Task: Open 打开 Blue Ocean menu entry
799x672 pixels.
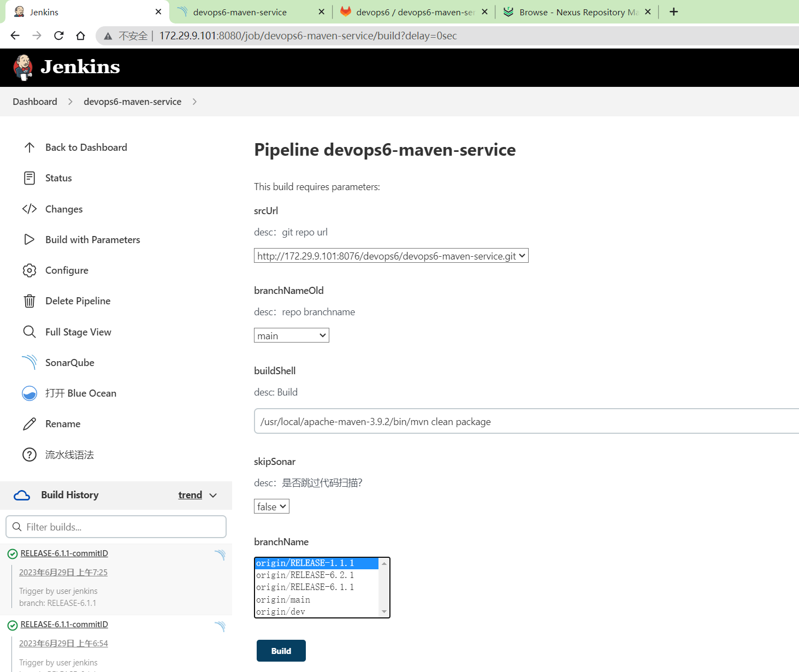Action: coord(81,393)
